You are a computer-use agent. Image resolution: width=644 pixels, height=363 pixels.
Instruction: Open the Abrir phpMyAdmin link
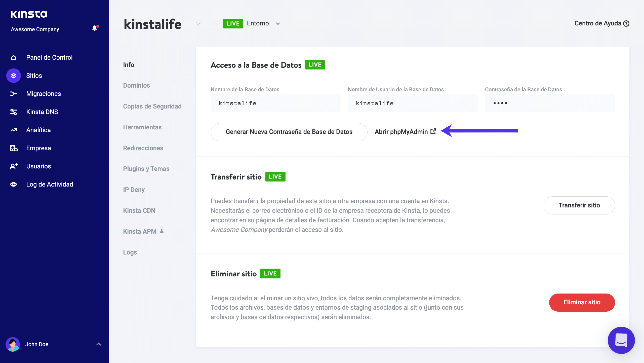[405, 132]
